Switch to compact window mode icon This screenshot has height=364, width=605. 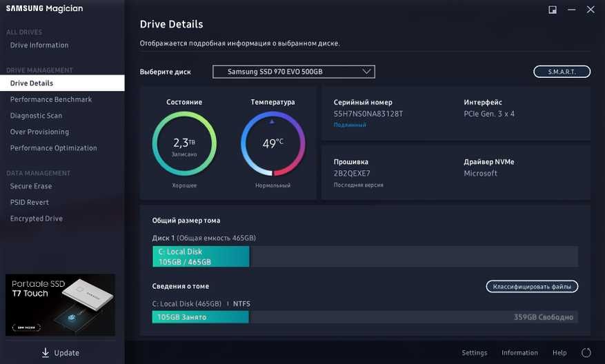point(553,10)
